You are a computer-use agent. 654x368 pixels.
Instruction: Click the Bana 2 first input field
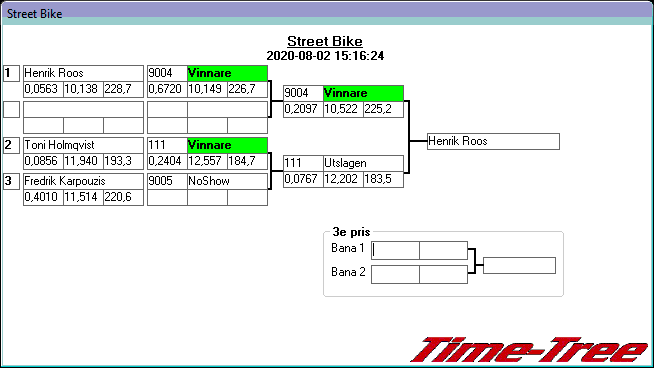pyautogui.click(x=395, y=275)
